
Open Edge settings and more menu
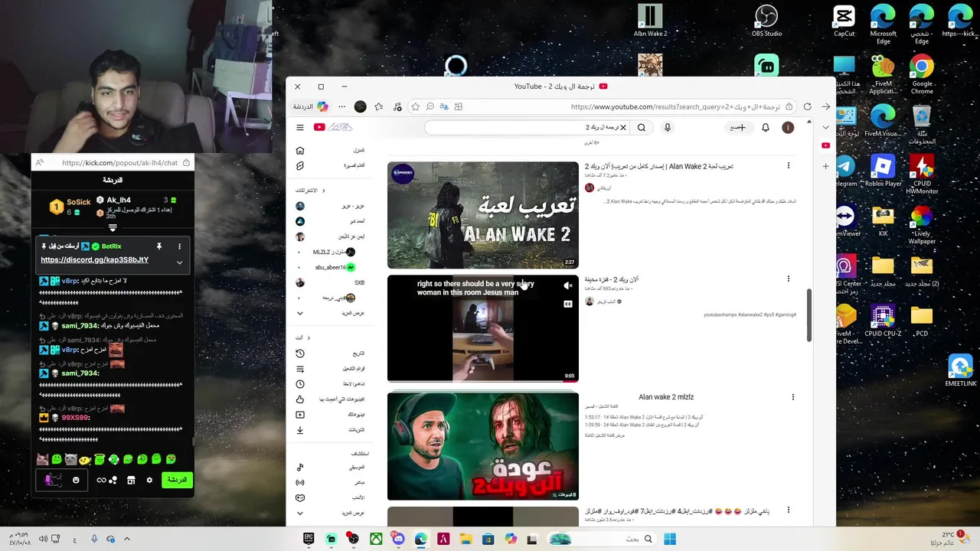(x=341, y=107)
